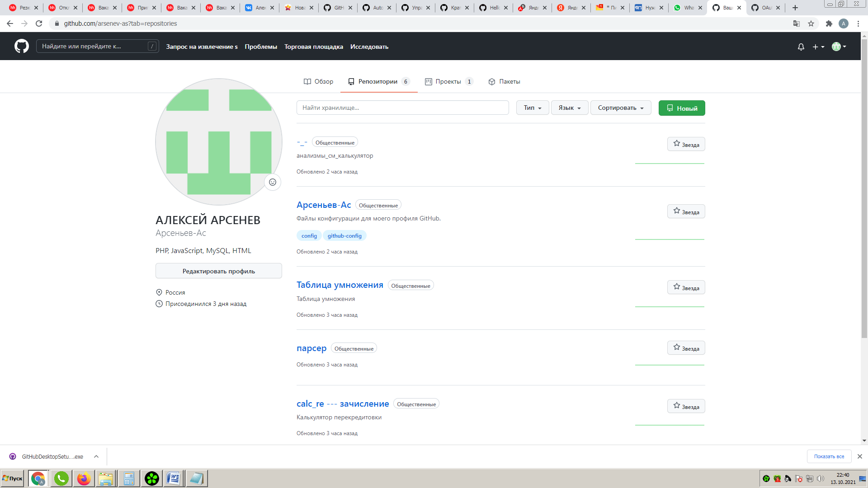Star the -_- repository
Viewport: 868px width, 488px height.
pyautogui.click(x=686, y=144)
